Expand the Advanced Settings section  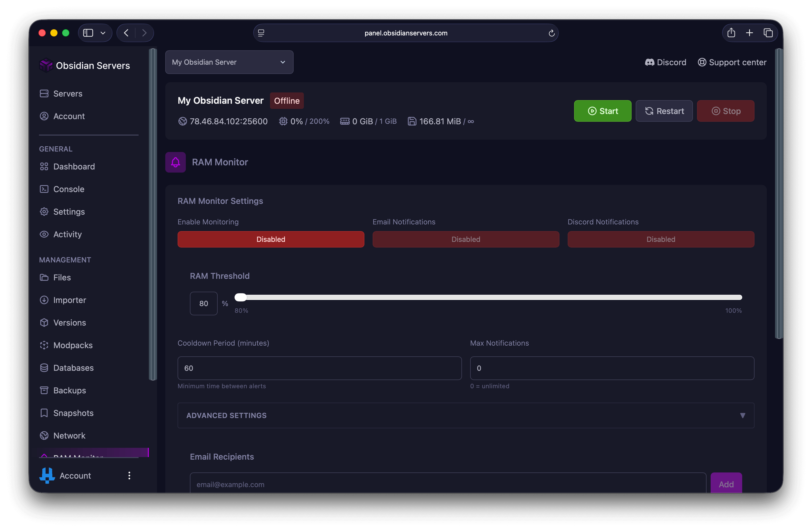click(x=466, y=415)
